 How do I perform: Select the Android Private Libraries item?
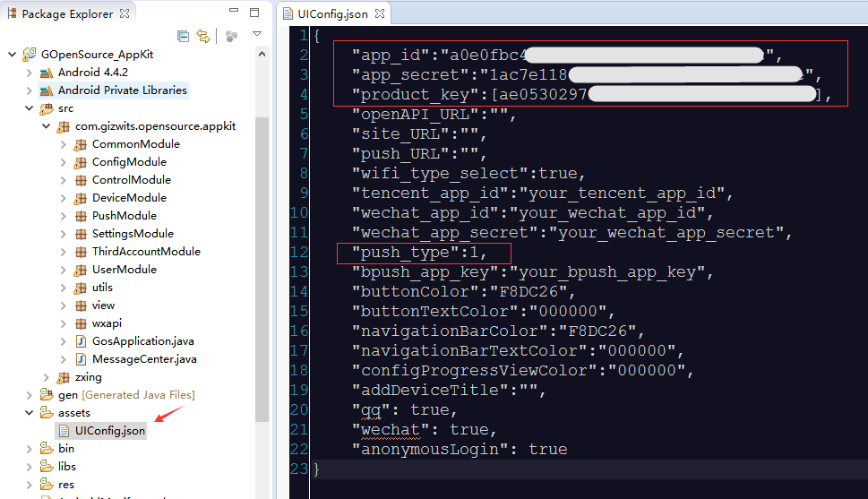tap(122, 90)
